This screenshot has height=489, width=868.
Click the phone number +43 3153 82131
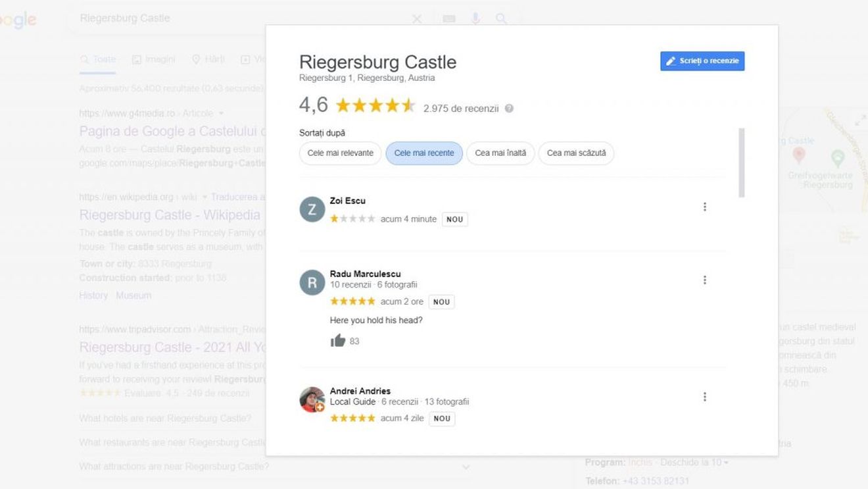click(x=655, y=481)
